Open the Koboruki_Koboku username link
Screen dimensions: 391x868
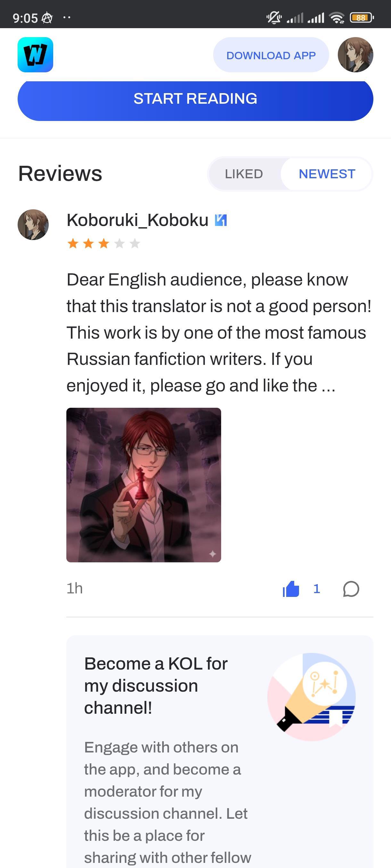pos(137,220)
